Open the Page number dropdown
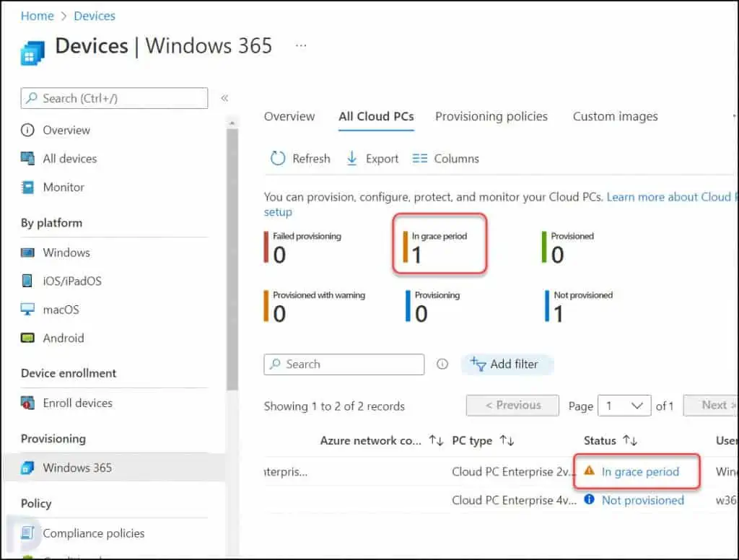Viewport: 739px width, 560px height. [x=624, y=406]
